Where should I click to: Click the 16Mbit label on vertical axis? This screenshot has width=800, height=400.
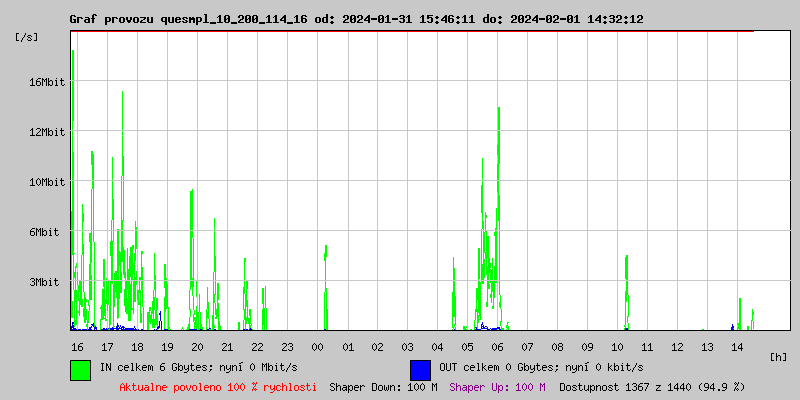47,82
